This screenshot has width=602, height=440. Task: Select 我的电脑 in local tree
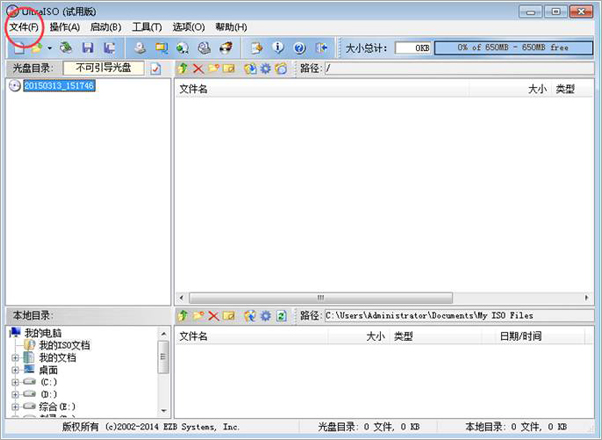coord(43,333)
